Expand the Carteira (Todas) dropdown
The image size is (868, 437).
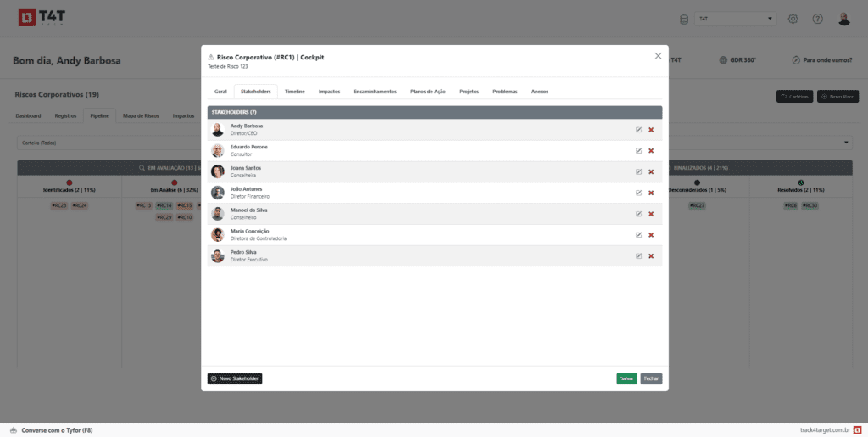pyautogui.click(x=846, y=143)
